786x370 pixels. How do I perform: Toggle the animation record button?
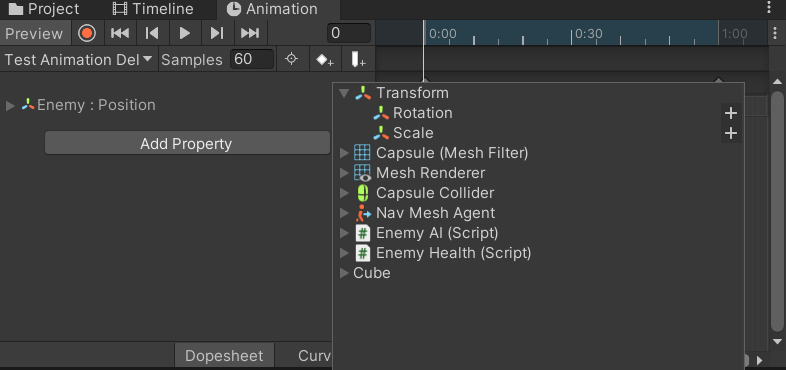point(87,34)
